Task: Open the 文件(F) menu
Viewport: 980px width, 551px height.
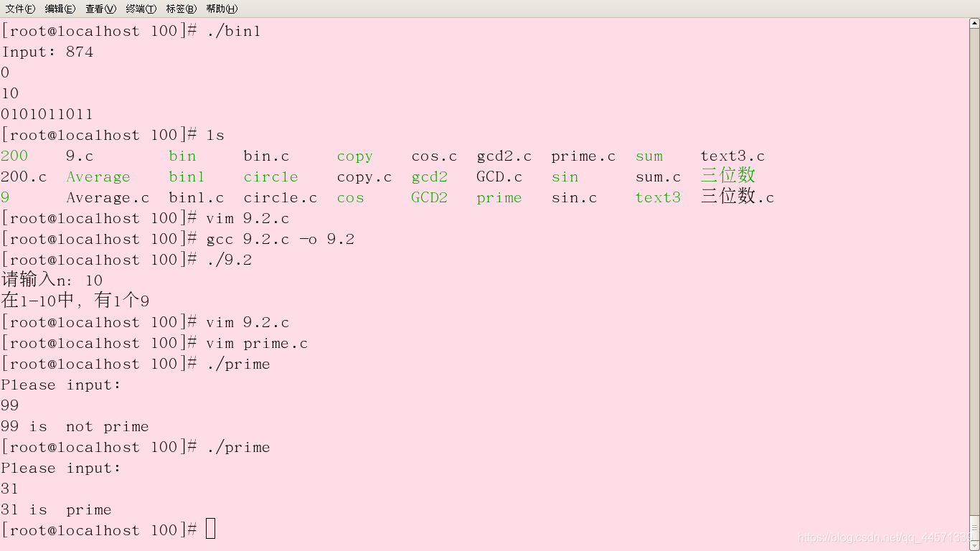Action: [x=20, y=9]
